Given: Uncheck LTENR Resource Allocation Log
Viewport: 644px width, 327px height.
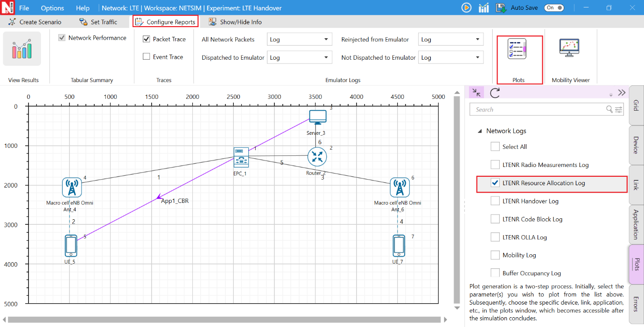Looking at the screenshot, I should [x=496, y=183].
